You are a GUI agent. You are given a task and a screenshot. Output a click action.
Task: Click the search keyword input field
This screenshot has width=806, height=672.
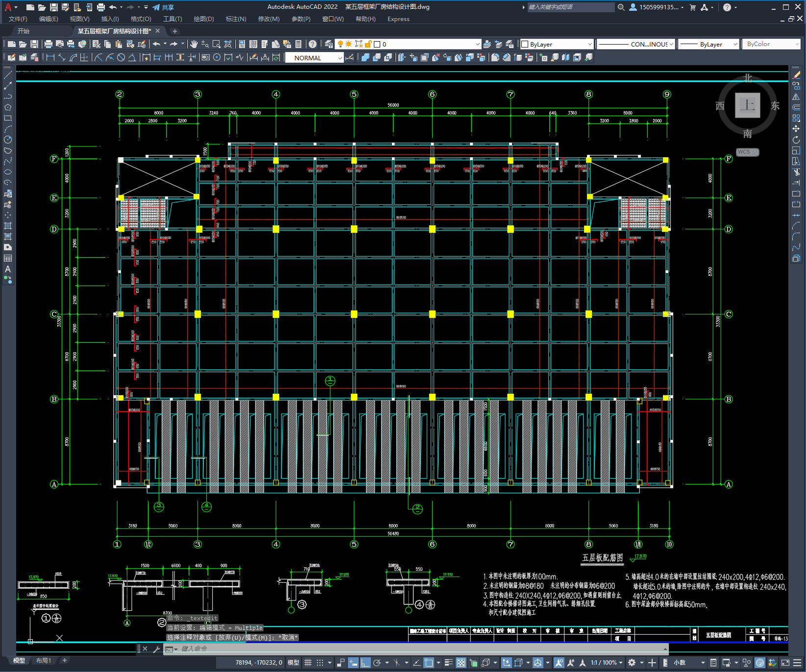[x=571, y=7]
